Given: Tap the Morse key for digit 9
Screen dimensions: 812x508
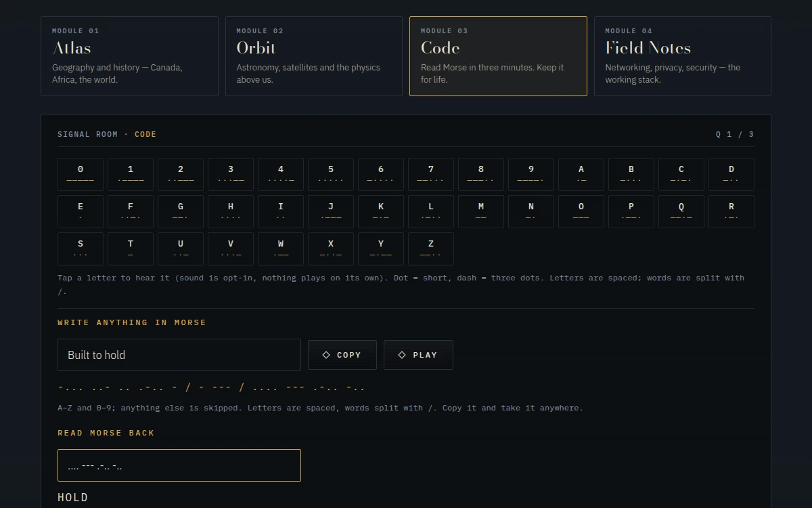Looking at the screenshot, I should click(531, 174).
